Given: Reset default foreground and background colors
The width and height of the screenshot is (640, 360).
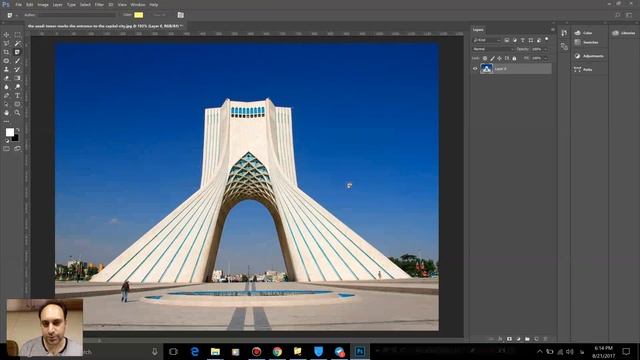Looking at the screenshot, I should 7,141.
